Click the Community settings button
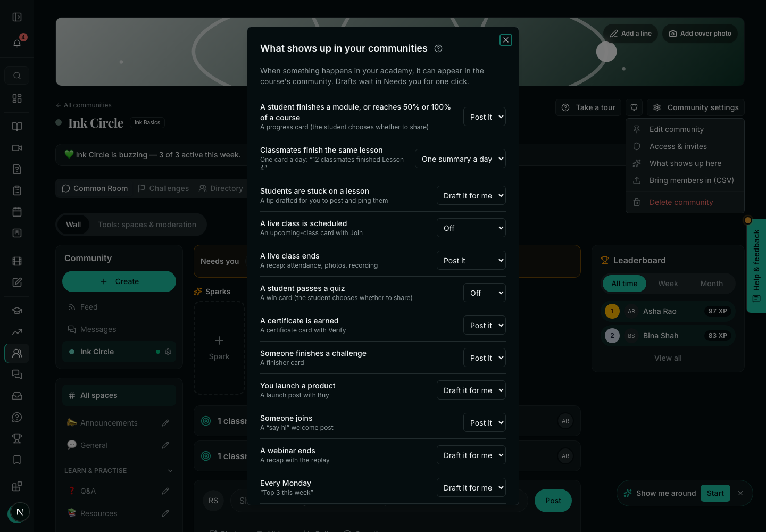 click(696, 107)
